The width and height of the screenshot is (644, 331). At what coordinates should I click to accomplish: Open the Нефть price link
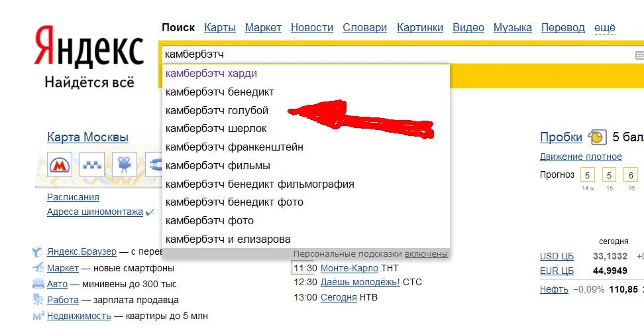click(x=554, y=289)
